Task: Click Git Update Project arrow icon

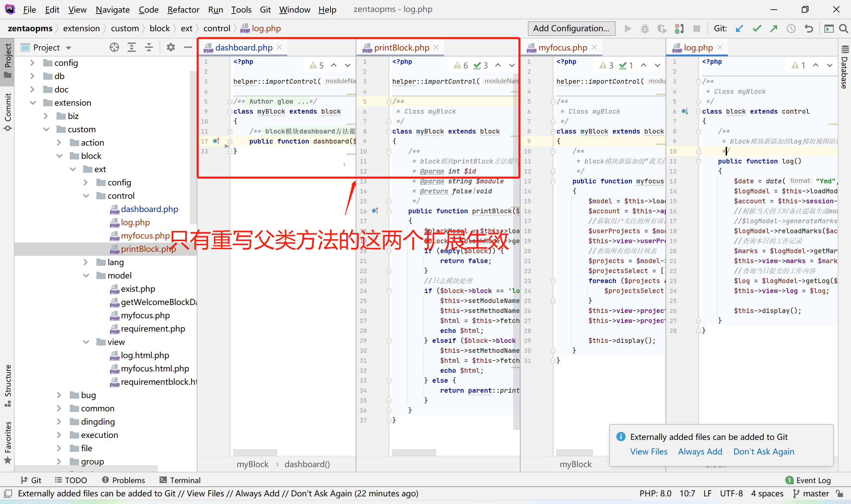Action: (x=739, y=29)
